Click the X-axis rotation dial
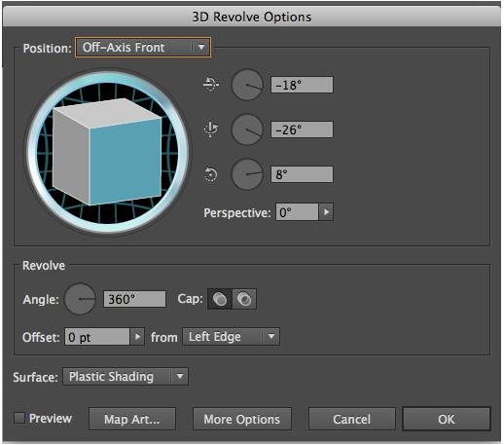This screenshot has height=445, width=504. point(247,85)
